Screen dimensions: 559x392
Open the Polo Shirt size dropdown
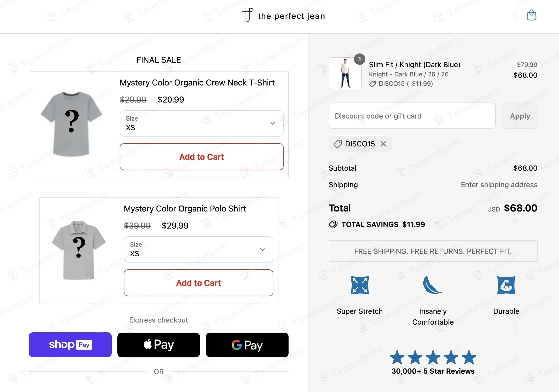pyautogui.click(x=198, y=249)
